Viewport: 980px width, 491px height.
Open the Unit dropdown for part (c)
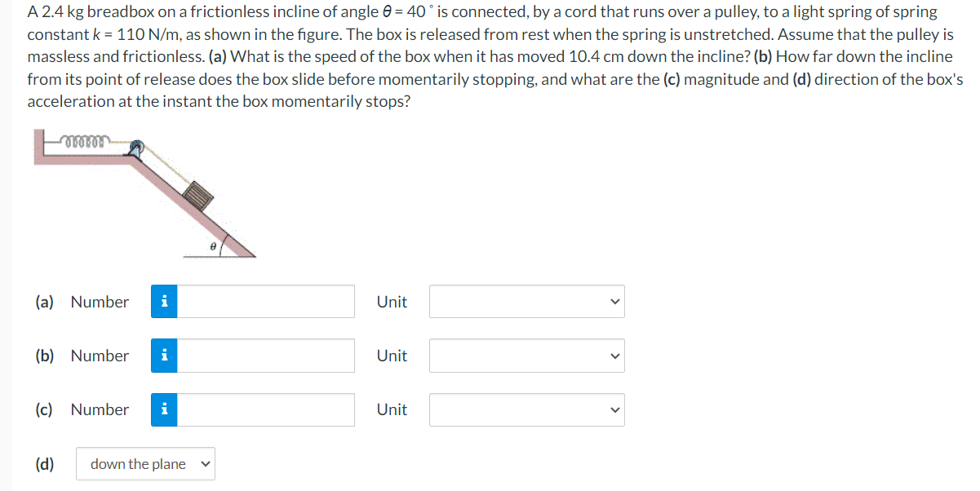(x=526, y=409)
